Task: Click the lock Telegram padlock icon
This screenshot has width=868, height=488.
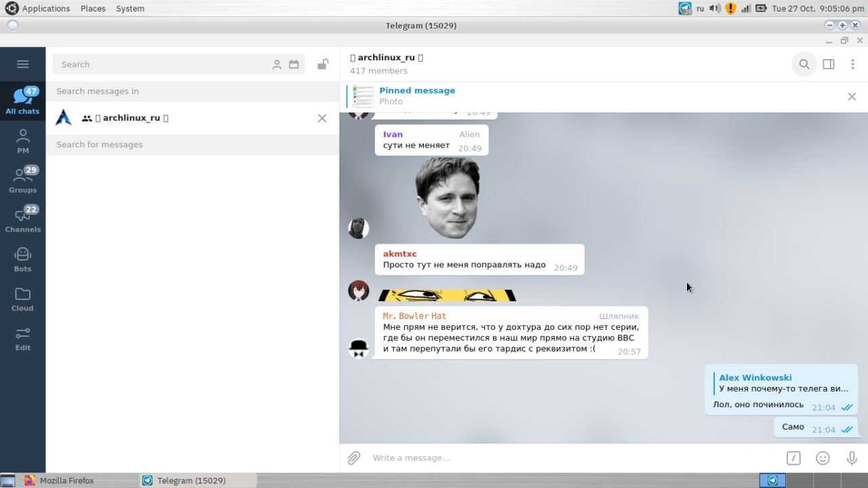Action: pos(323,64)
